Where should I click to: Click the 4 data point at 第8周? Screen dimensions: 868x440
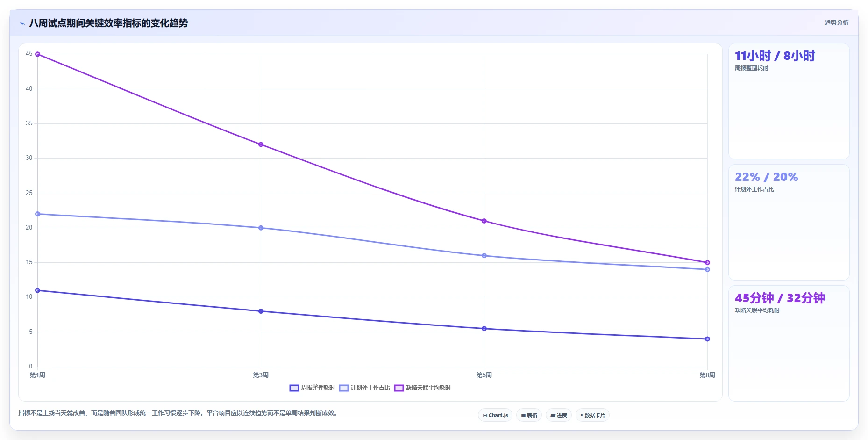tap(707, 339)
